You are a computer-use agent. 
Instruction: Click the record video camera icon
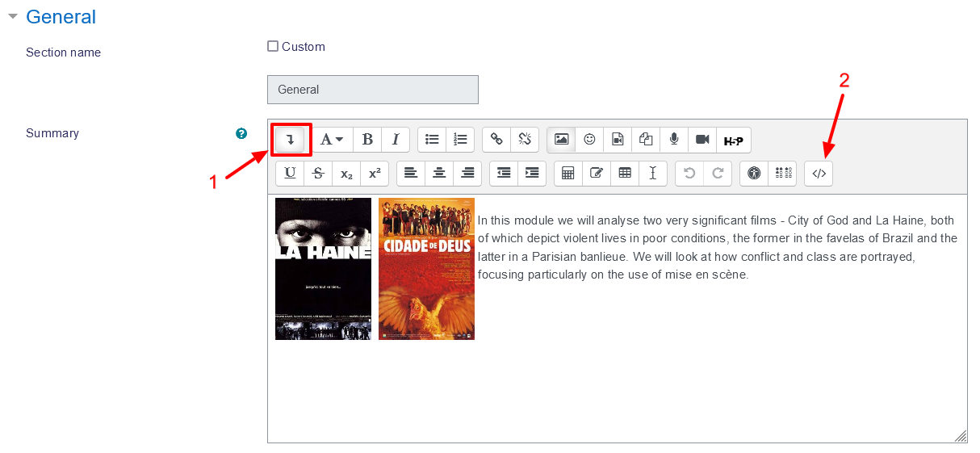[702, 140]
